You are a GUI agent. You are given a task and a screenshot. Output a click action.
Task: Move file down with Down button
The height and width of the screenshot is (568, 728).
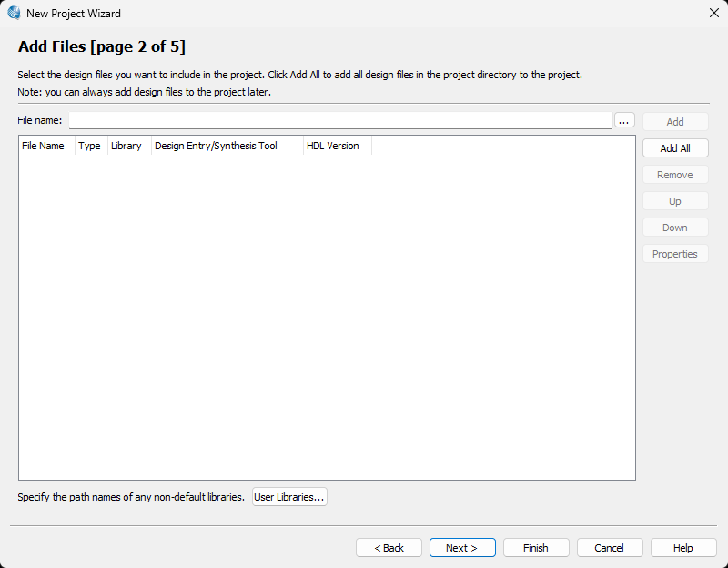[x=674, y=228]
